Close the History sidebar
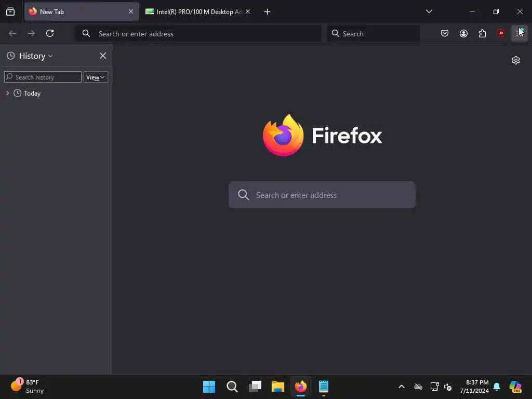532x399 pixels. coord(103,56)
